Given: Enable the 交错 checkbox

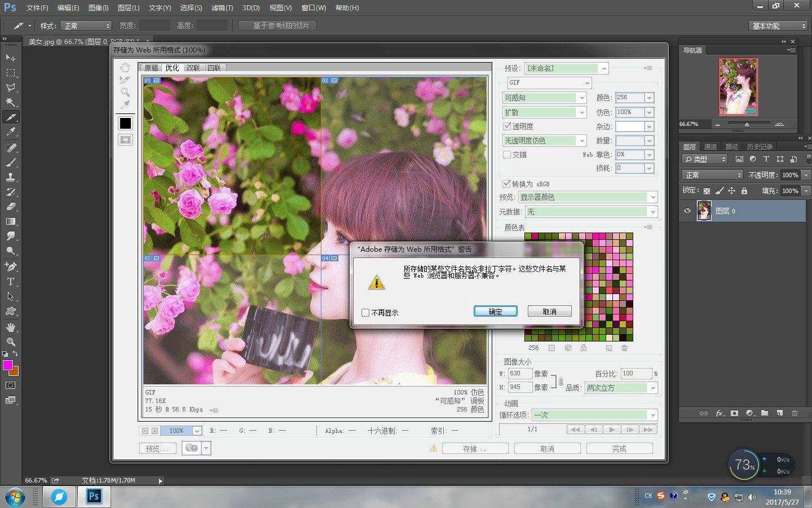Looking at the screenshot, I should point(507,154).
